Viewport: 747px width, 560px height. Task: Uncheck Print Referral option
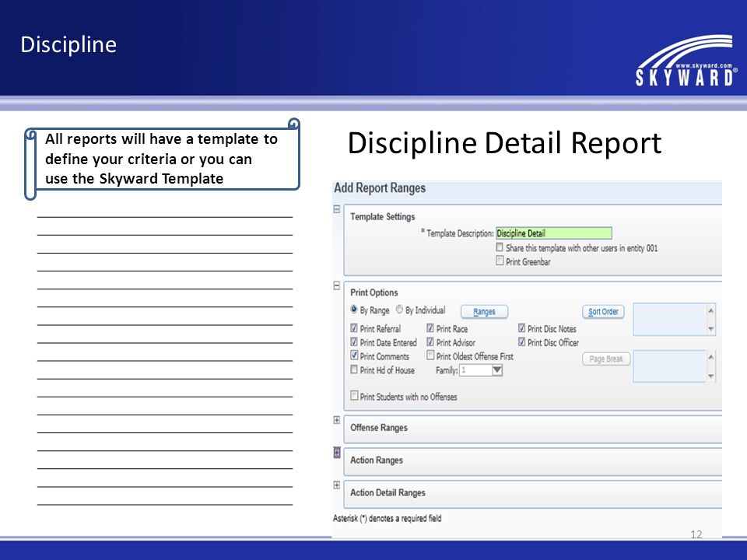(x=354, y=328)
